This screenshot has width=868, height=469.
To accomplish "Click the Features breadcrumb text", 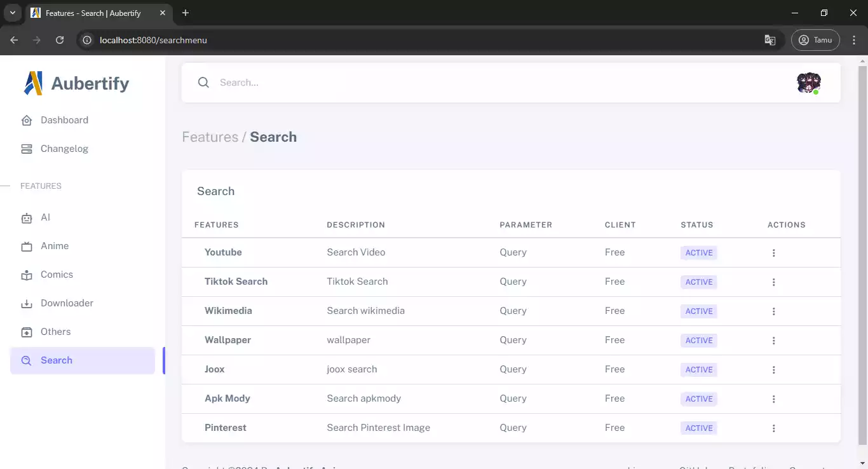I will click(210, 137).
